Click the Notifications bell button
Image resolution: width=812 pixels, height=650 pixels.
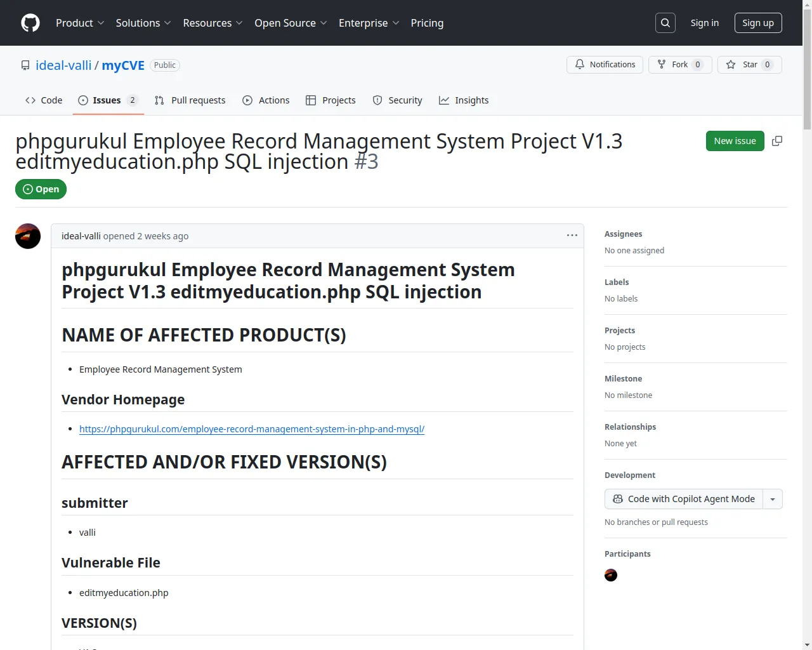coord(605,65)
